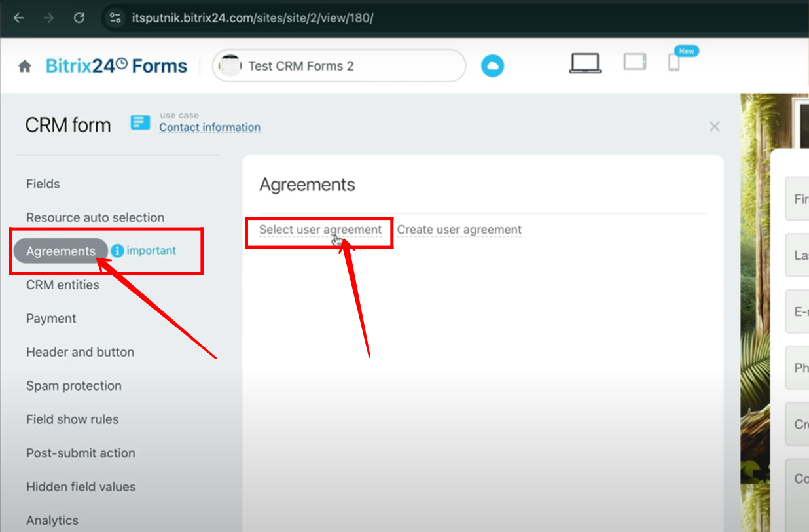
Task: Open Header and button section
Action: tap(80, 352)
